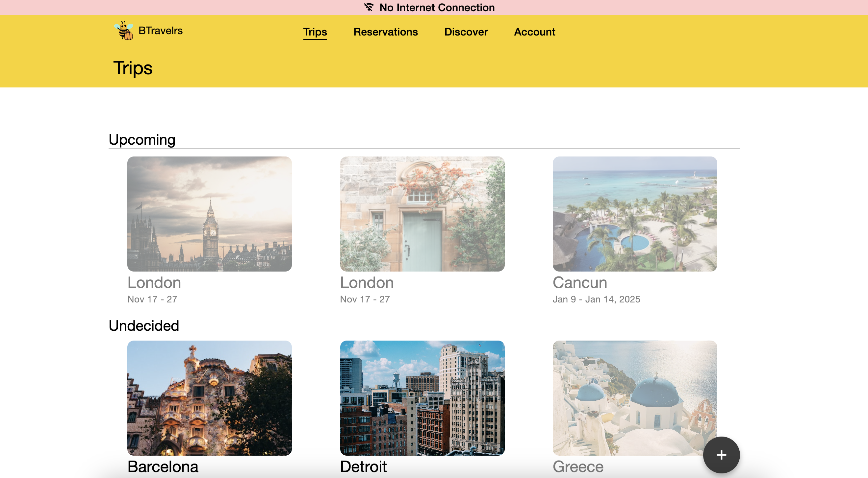The width and height of the screenshot is (868, 478).
Task: Open the Trips navigation tab
Action: 315,32
